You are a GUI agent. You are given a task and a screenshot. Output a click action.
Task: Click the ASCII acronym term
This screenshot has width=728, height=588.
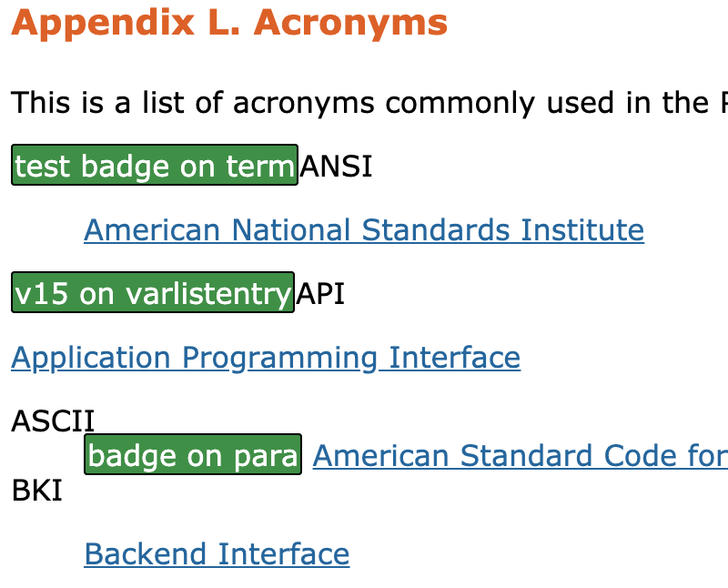(x=53, y=421)
